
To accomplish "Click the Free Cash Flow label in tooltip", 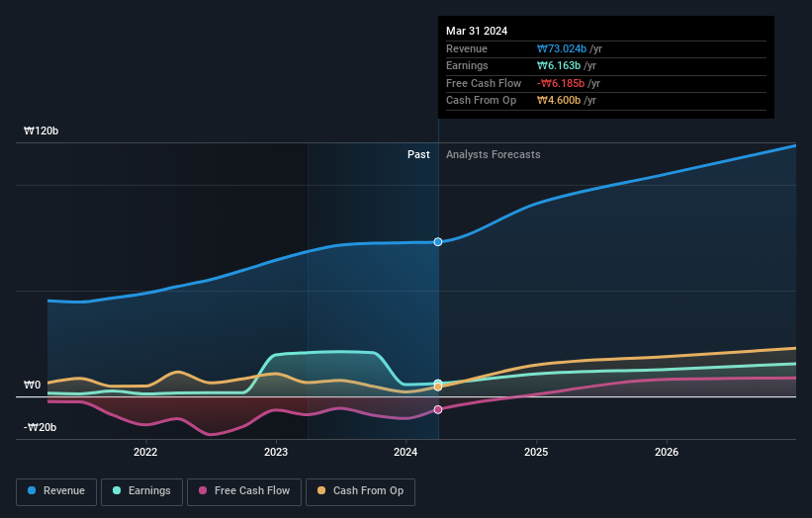I will [484, 83].
